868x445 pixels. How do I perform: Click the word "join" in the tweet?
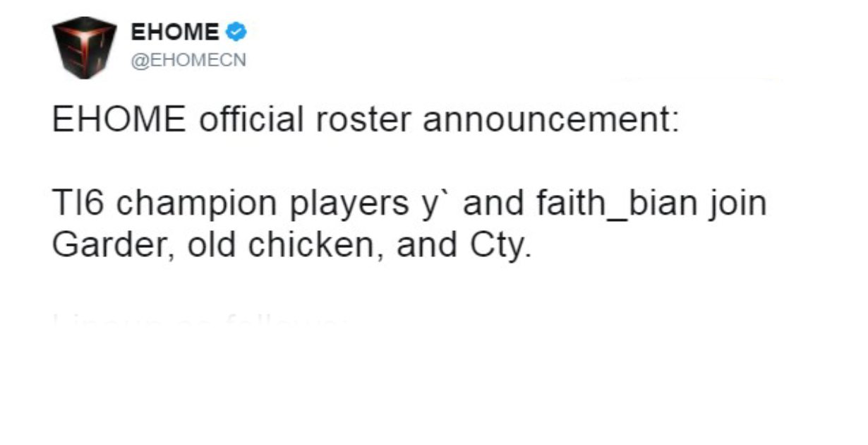point(740,204)
